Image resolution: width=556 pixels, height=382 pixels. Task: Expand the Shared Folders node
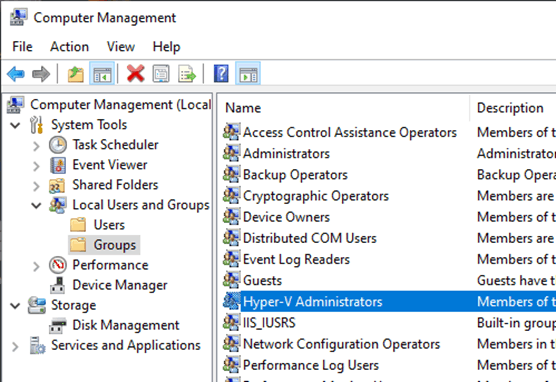pyautogui.click(x=36, y=186)
